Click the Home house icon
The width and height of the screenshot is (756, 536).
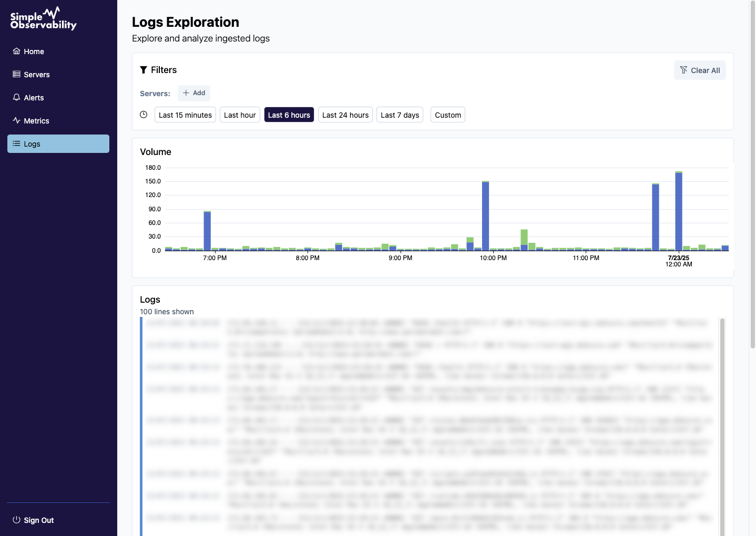17,51
